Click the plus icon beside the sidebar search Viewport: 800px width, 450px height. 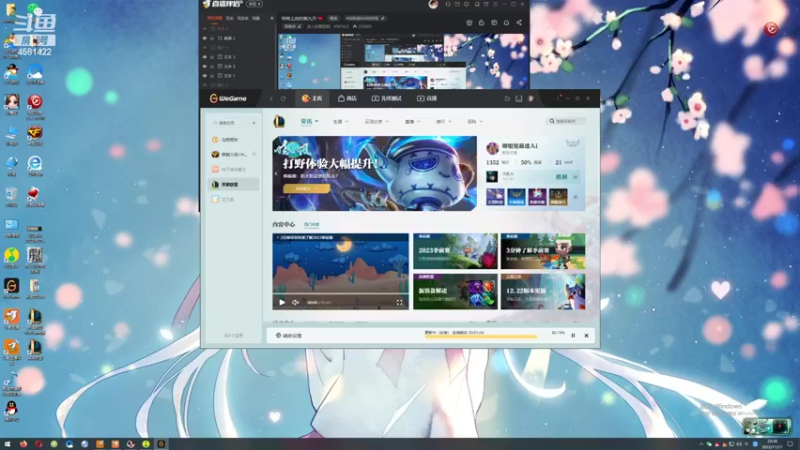pos(254,123)
